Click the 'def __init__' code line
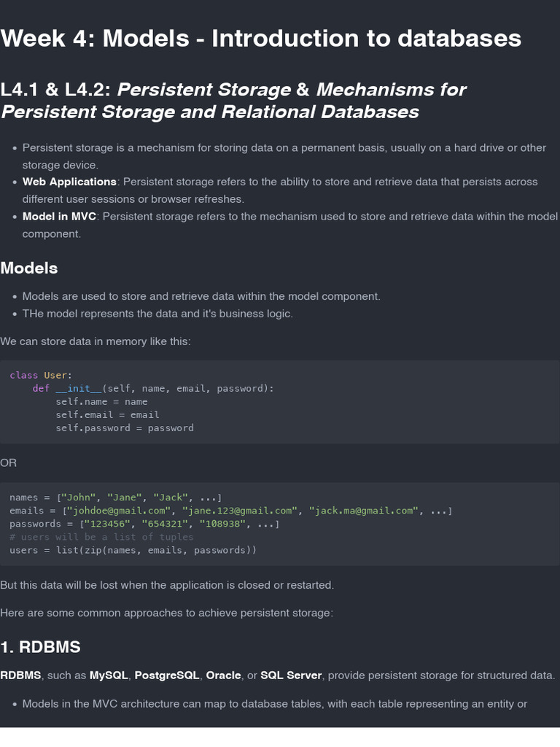The width and height of the screenshot is (560, 747). 153,388
